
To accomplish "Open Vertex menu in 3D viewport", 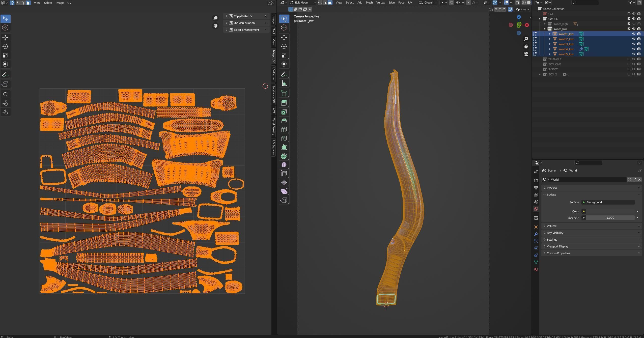I will click(380, 3).
